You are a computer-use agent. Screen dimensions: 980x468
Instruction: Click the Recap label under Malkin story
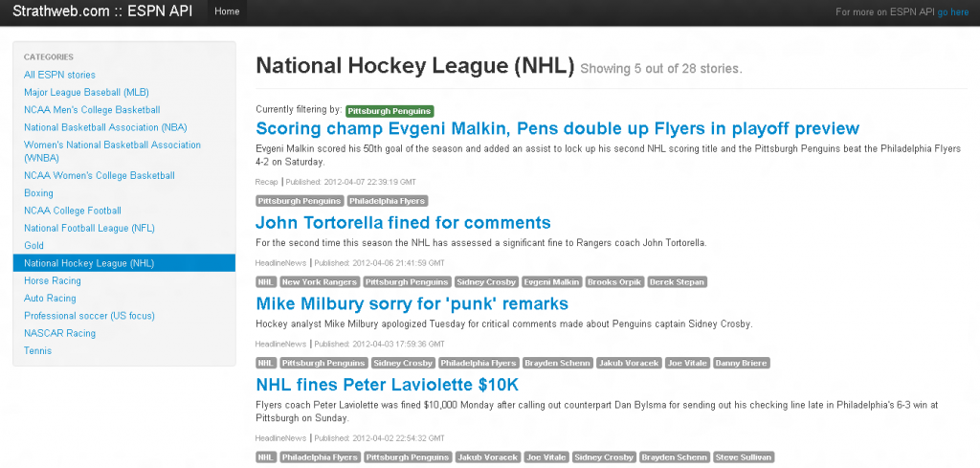(x=267, y=182)
